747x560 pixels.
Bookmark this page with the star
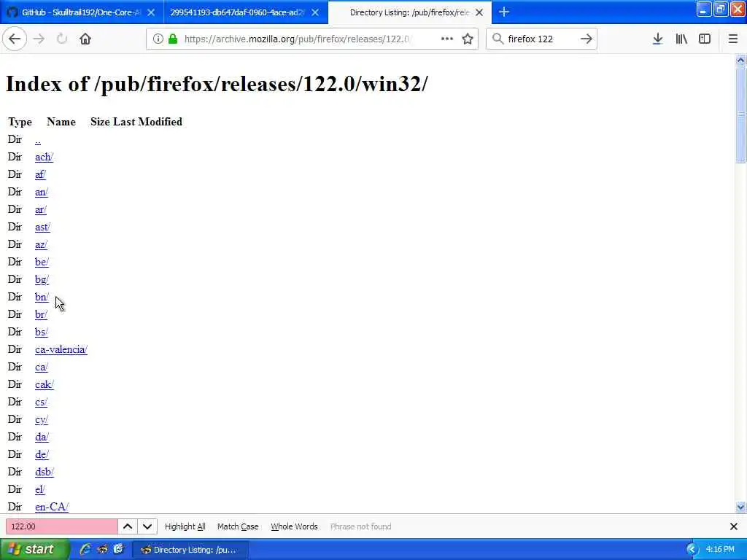pyautogui.click(x=468, y=39)
